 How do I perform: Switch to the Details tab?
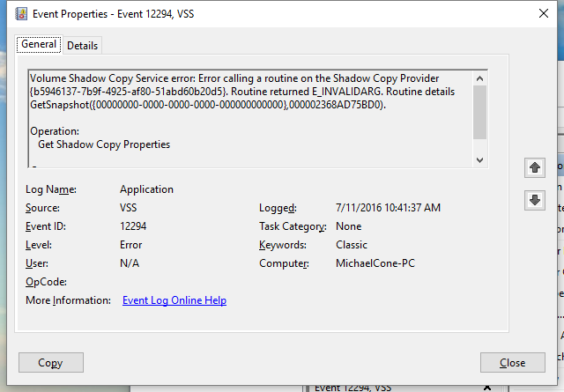[x=83, y=46]
